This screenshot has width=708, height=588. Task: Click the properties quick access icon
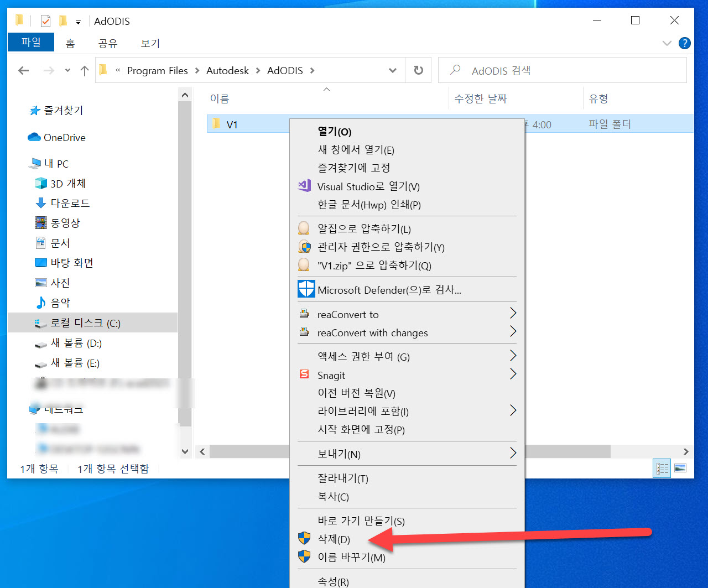[45, 21]
